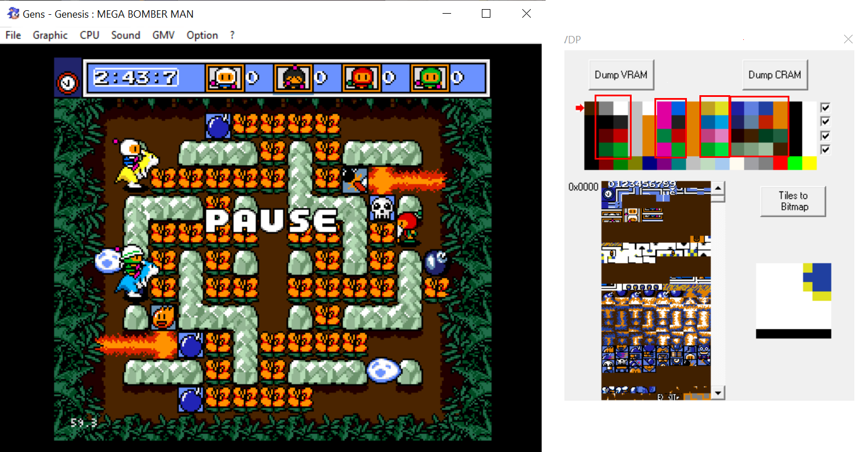This screenshot has width=868, height=452.
Task: Click the green Bomberman riding the blue mount
Action: click(137, 272)
